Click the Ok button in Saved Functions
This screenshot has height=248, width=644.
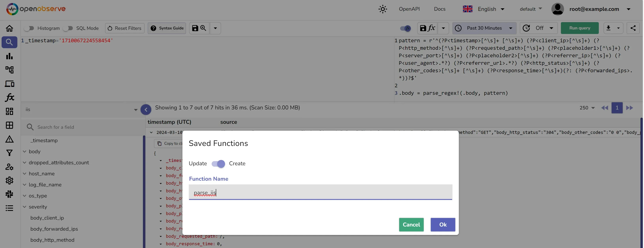click(442, 225)
